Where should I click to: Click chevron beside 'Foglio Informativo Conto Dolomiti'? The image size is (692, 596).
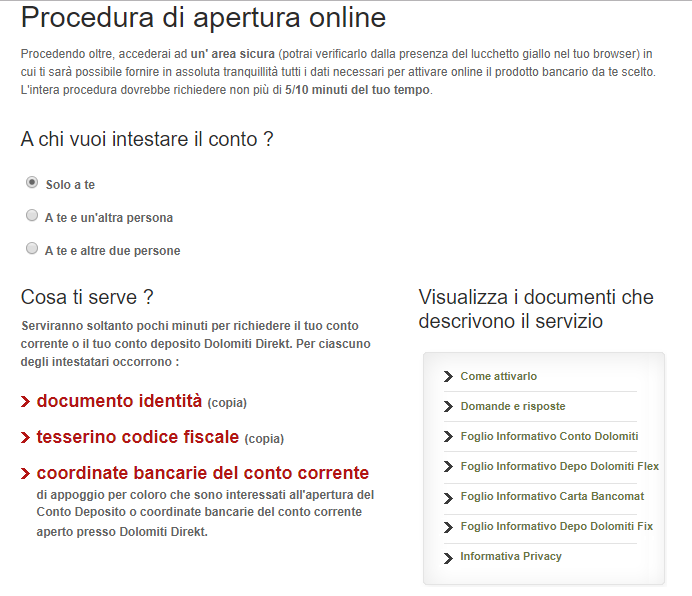click(x=448, y=437)
